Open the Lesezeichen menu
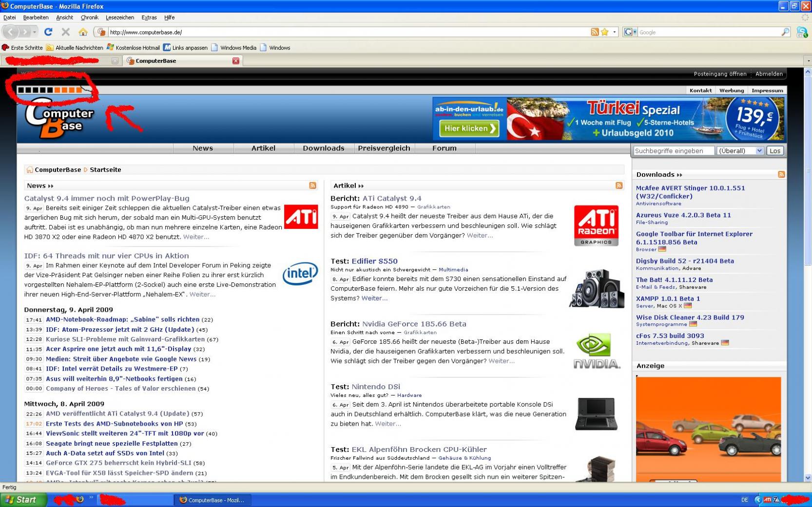 coord(120,18)
